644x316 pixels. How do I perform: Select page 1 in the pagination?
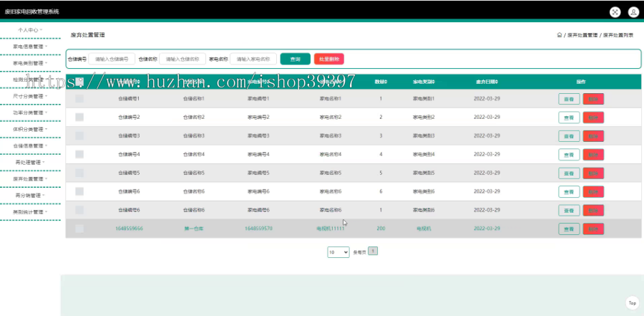coord(373,251)
